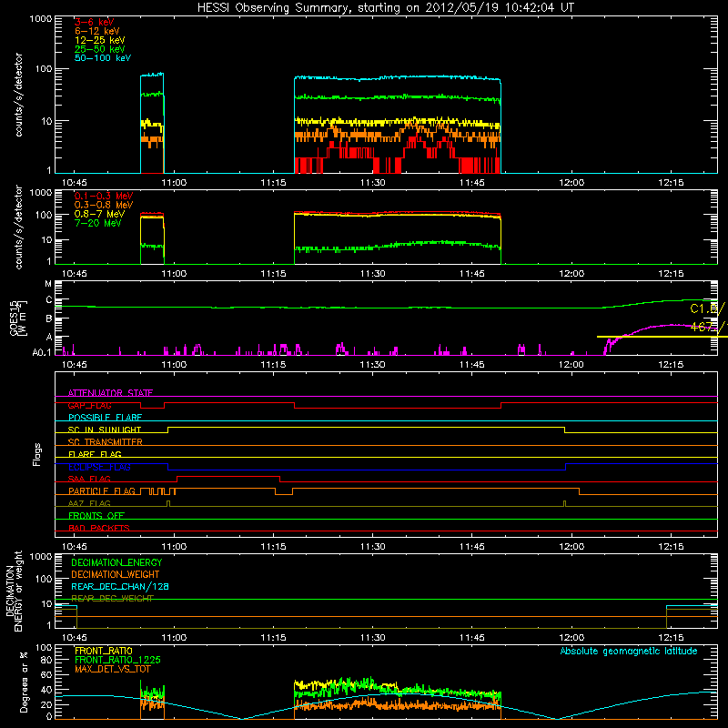This screenshot has height=728, width=728.
Task: Select the SC_IN_SUNLIGHT flag label
Action: pos(105,430)
